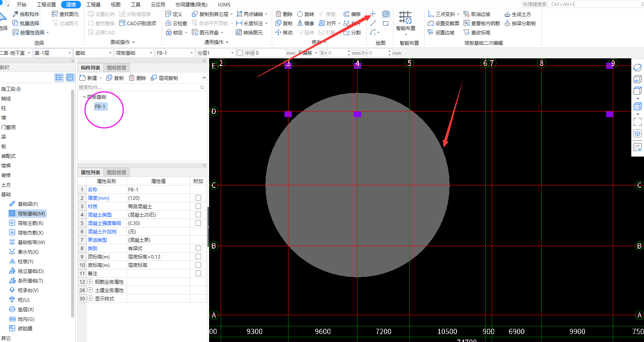644x342 pixels.
Task: Click 层间复制 button
Action: (x=164, y=78)
